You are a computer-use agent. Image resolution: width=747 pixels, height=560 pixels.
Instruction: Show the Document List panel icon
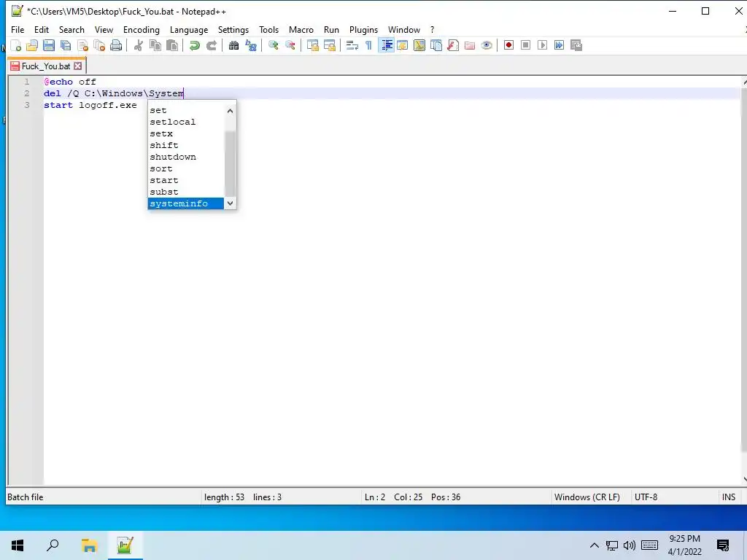(436, 45)
